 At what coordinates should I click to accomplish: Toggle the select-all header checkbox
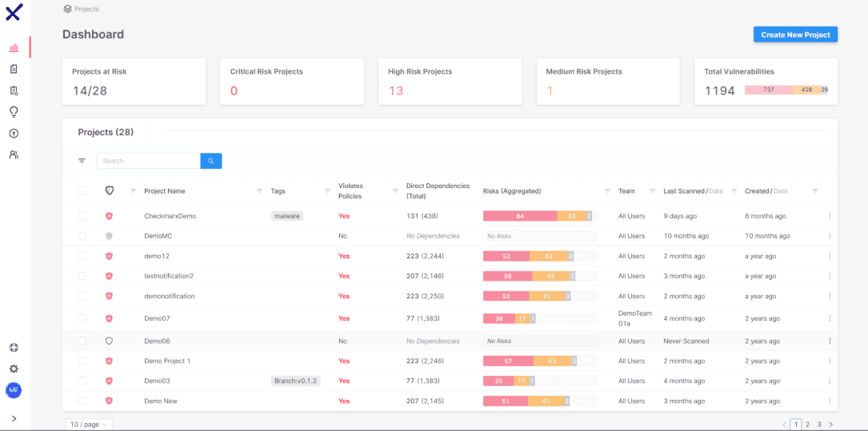pos(82,191)
